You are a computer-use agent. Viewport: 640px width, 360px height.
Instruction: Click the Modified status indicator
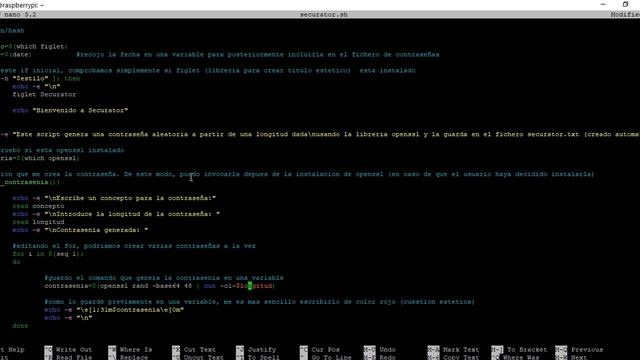pos(625,14)
